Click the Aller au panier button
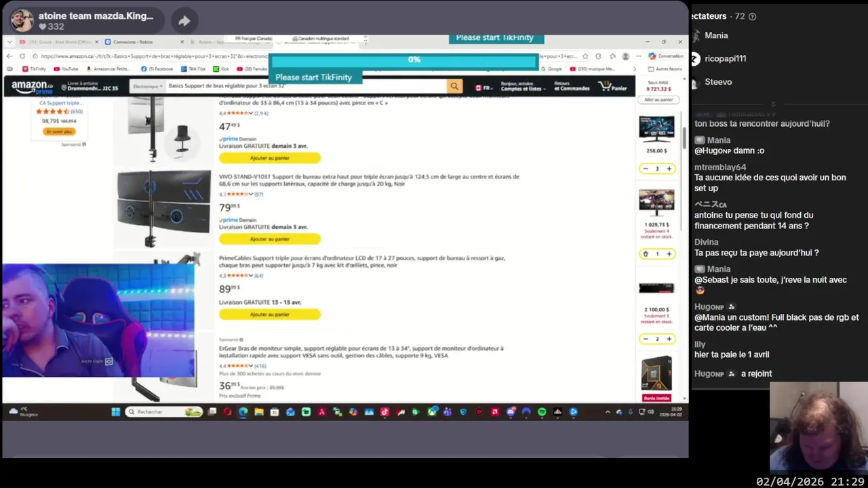This screenshot has width=868, height=488. click(x=658, y=100)
